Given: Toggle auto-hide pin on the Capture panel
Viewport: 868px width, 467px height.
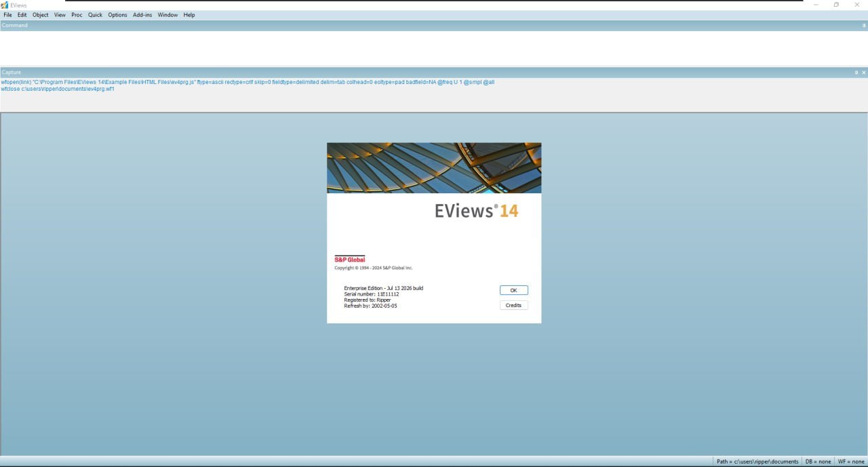Looking at the screenshot, I should point(856,72).
